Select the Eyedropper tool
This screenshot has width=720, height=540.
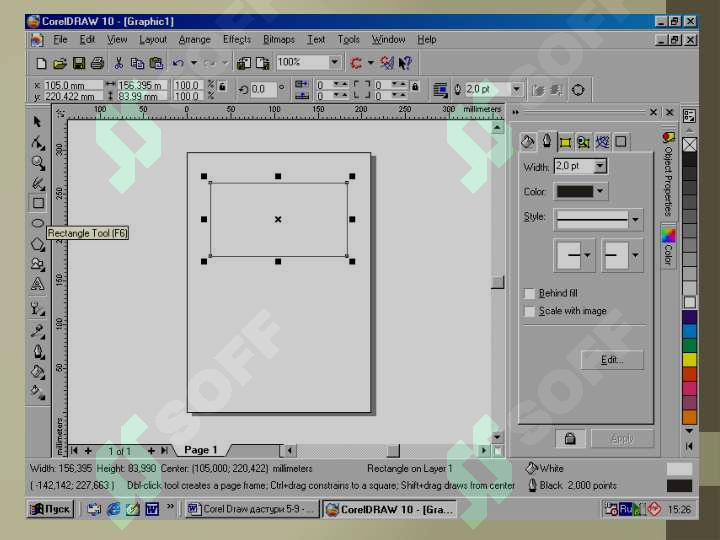tap(38, 331)
